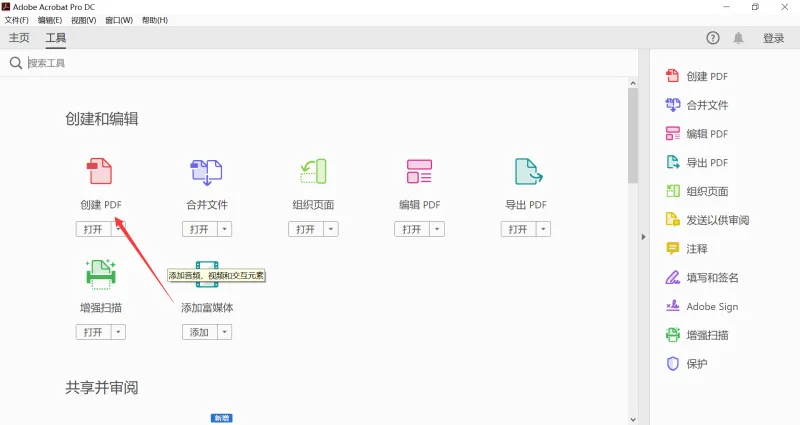Switch to the 主页 tab
This screenshot has width=800, height=425.
click(19, 38)
